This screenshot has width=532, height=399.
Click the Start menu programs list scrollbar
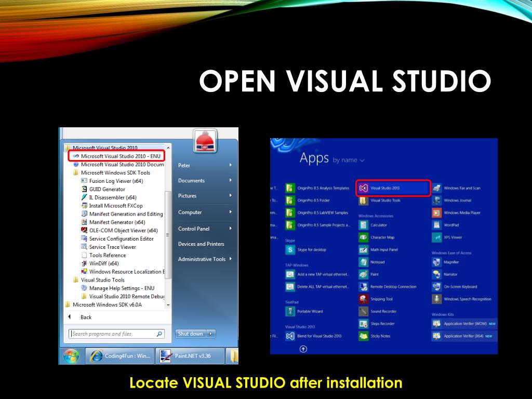coord(168,234)
